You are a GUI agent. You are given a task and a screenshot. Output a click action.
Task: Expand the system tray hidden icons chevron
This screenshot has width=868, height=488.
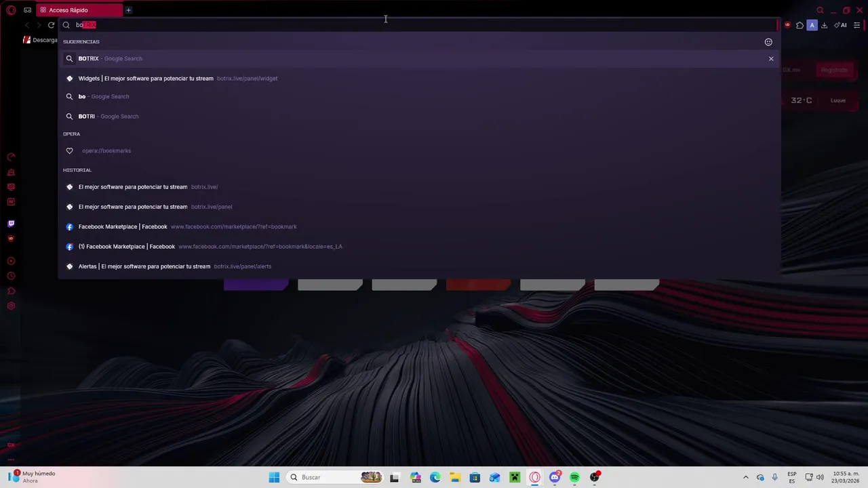pyautogui.click(x=746, y=477)
